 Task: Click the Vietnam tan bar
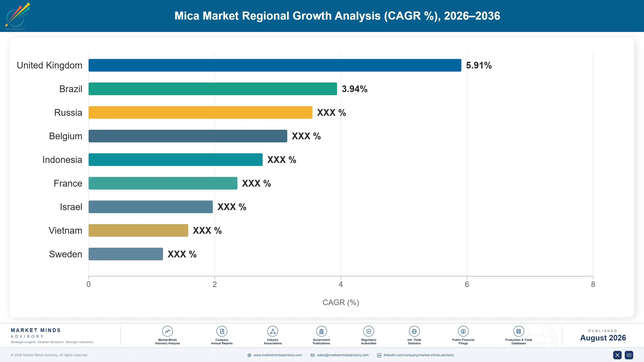138,230
